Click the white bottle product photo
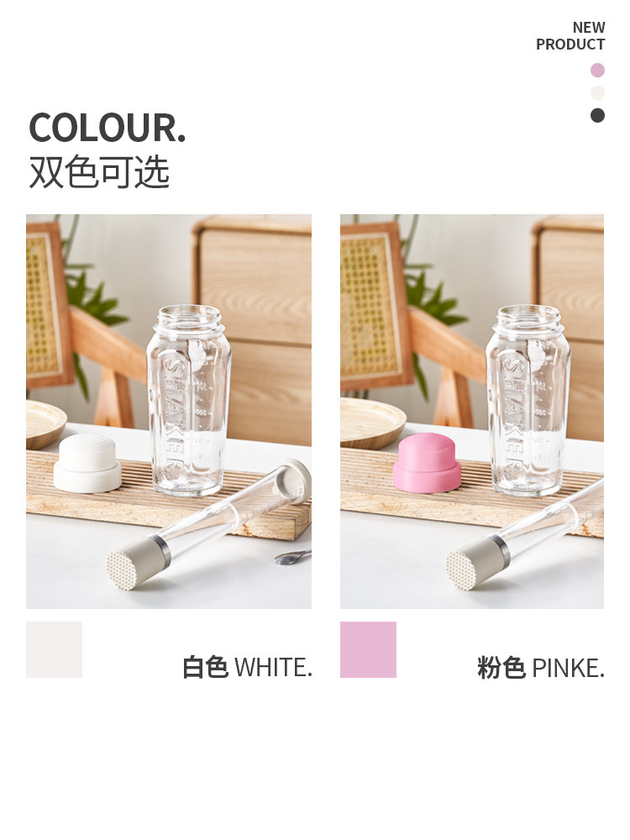 coord(169,412)
